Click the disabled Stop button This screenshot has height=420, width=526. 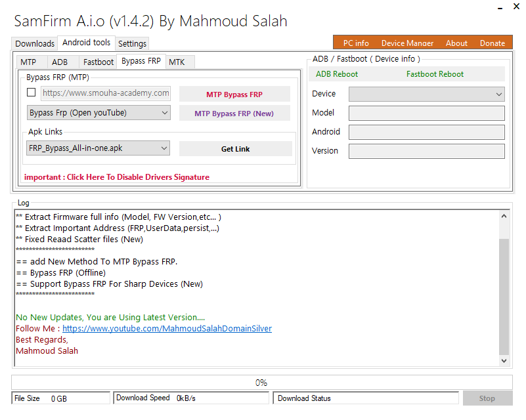(x=487, y=398)
